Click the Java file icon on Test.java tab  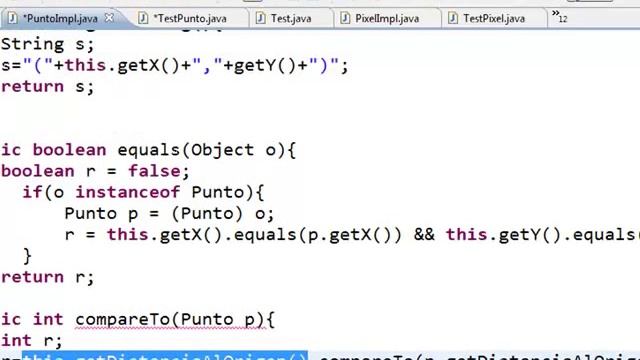pos(260,18)
